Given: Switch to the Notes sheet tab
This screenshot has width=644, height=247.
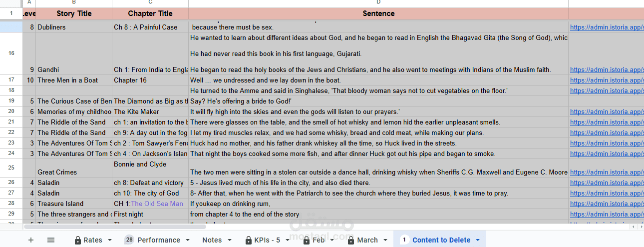Looking at the screenshot, I should (212, 240).
